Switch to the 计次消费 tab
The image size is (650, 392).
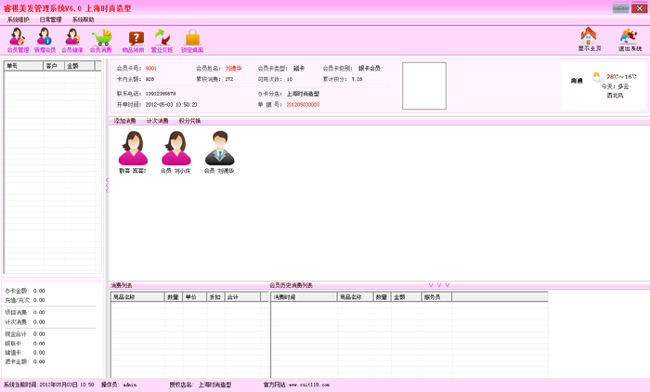(157, 121)
